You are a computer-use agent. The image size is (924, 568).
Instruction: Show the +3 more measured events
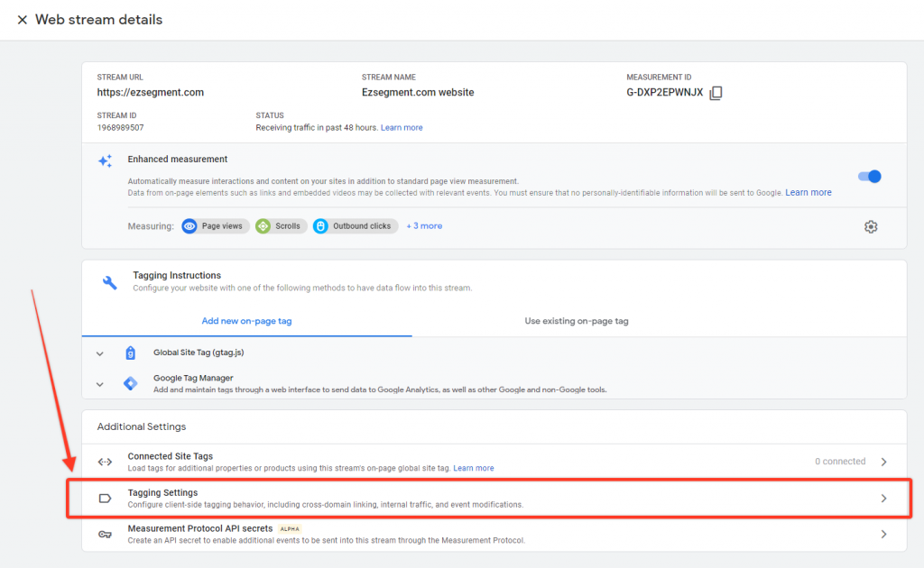(424, 226)
